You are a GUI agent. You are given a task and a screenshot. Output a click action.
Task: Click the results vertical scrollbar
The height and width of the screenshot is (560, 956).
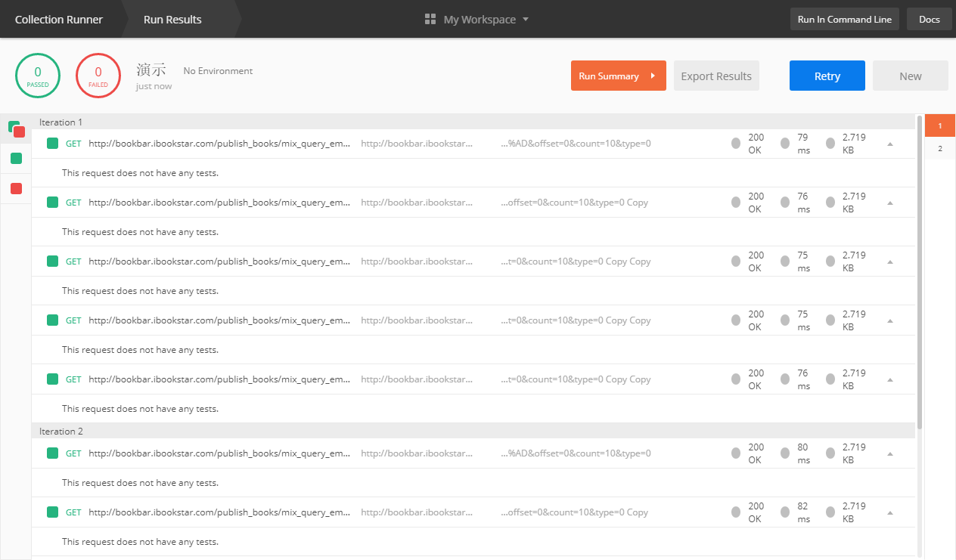point(920,272)
